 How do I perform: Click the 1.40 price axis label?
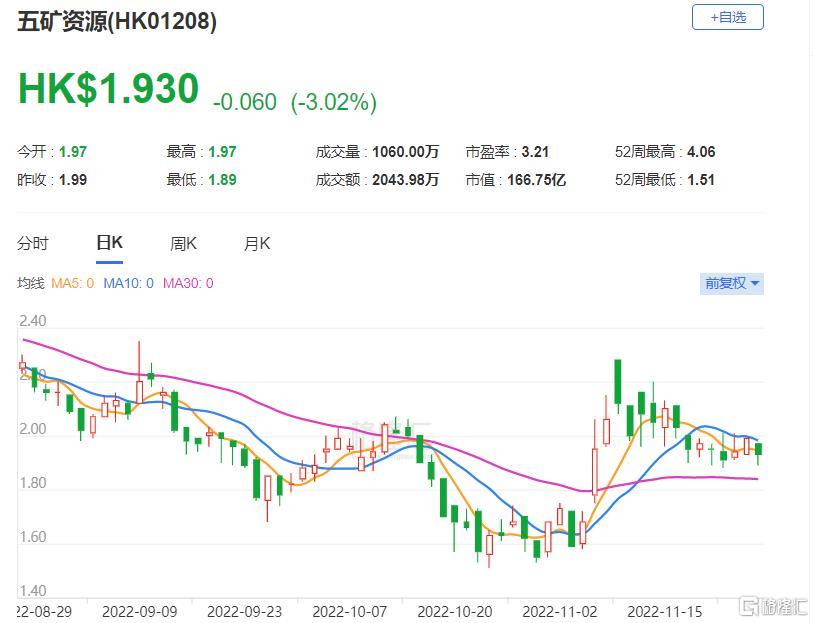click(33, 591)
